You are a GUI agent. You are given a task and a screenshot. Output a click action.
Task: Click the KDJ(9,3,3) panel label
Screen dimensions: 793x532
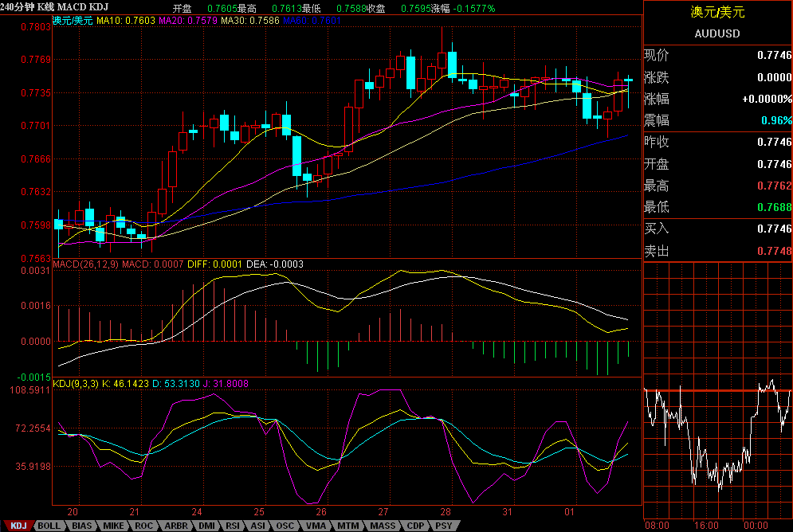[76, 384]
